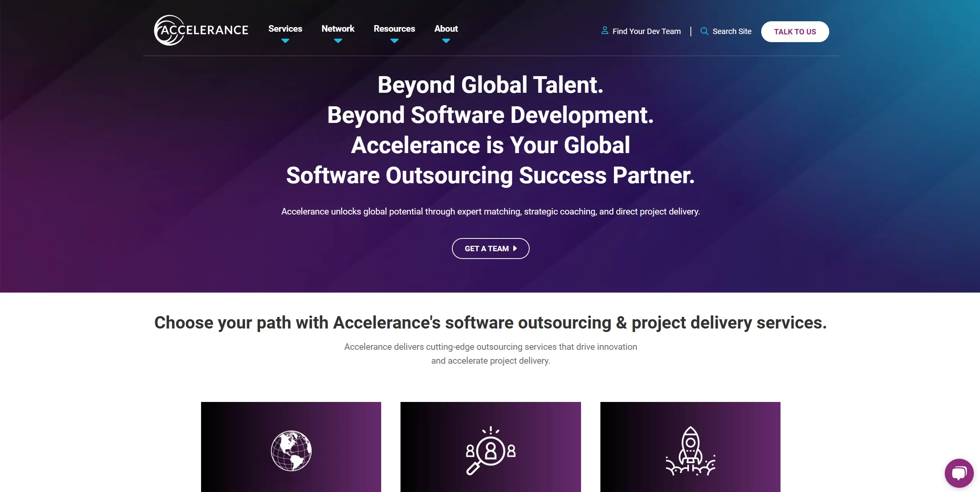
Task: Click the GET A TEAM button
Action: coord(490,248)
